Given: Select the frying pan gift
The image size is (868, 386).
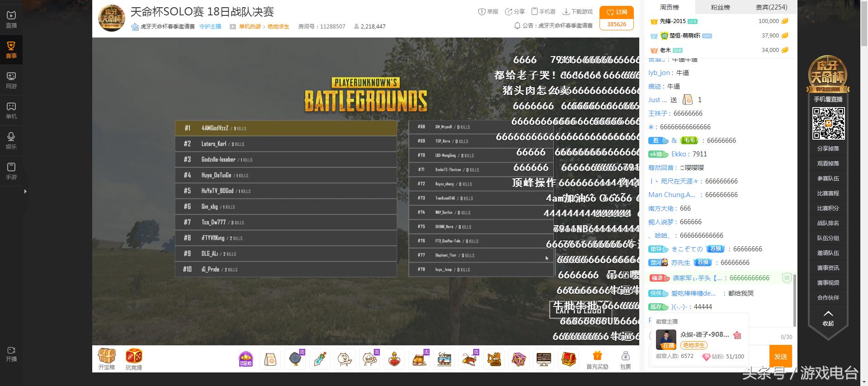Looking at the screenshot, I should coord(296,359).
